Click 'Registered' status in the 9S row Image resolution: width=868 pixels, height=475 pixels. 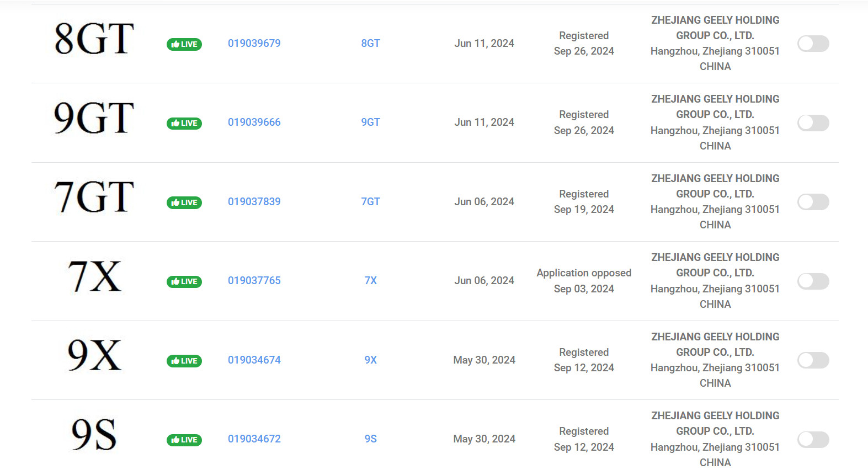pyautogui.click(x=584, y=431)
